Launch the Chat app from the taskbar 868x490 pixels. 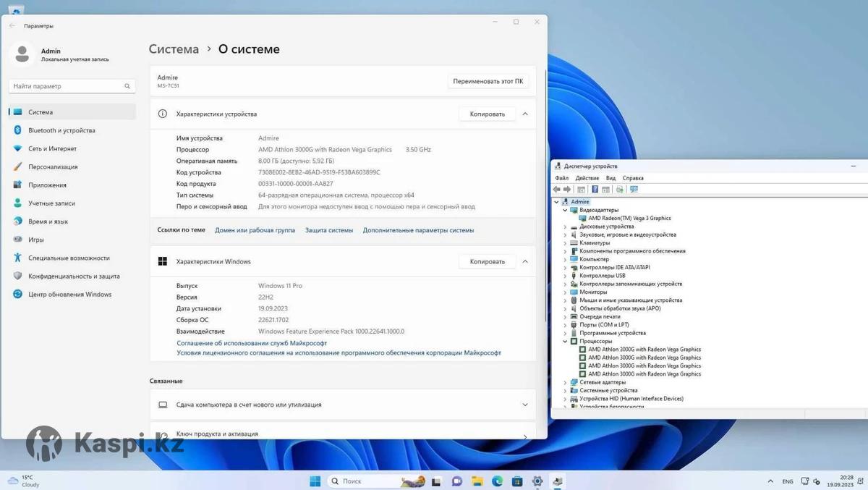click(x=457, y=481)
